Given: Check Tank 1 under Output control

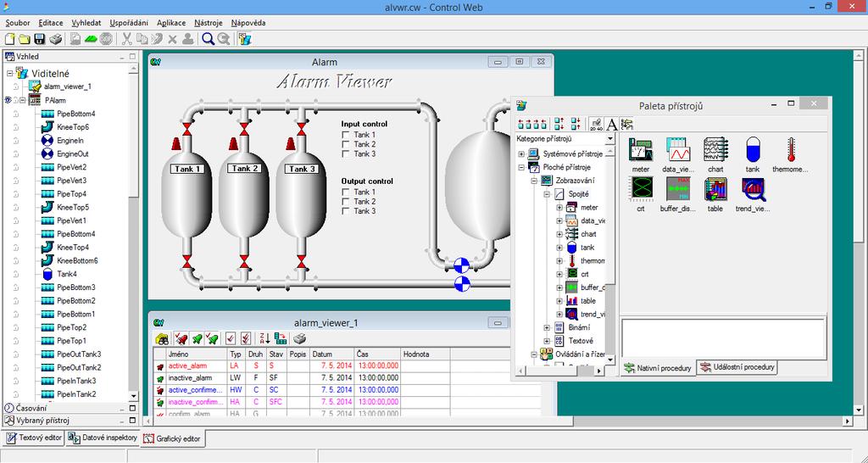Looking at the screenshot, I should (x=346, y=192).
